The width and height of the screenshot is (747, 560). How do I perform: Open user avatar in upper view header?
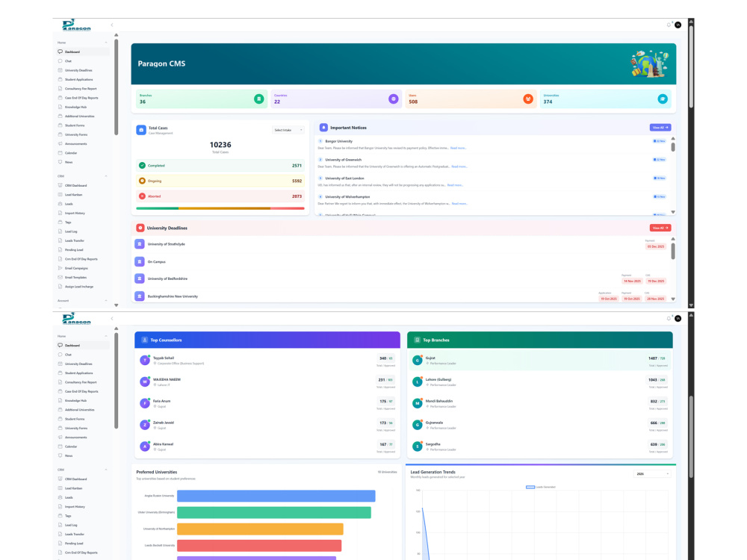[678, 25]
